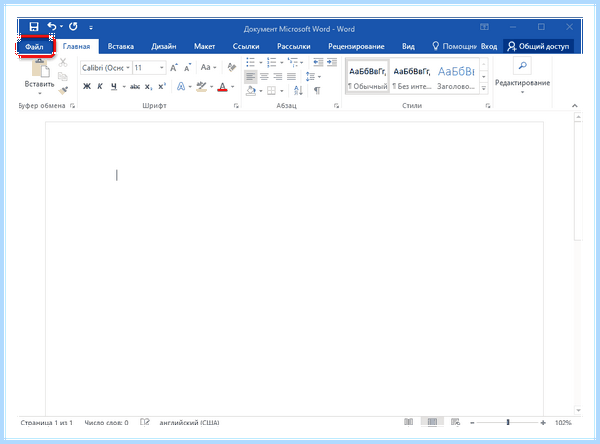Expand the Вставить paste options arrow
The width and height of the screenshot is (600, 444).
[39, 93]
